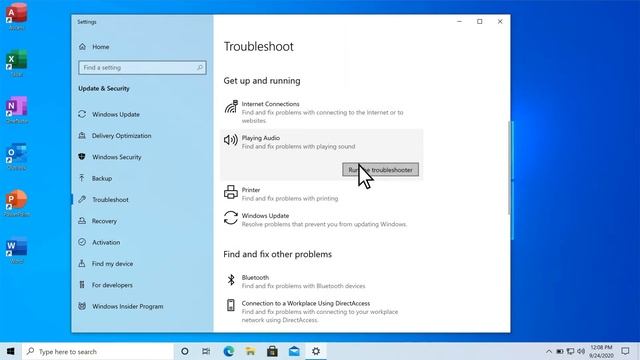Select Connection to a Workplace Using DirectAccess
Viewport: 640px width, 360px height.
tap(322, 311)
